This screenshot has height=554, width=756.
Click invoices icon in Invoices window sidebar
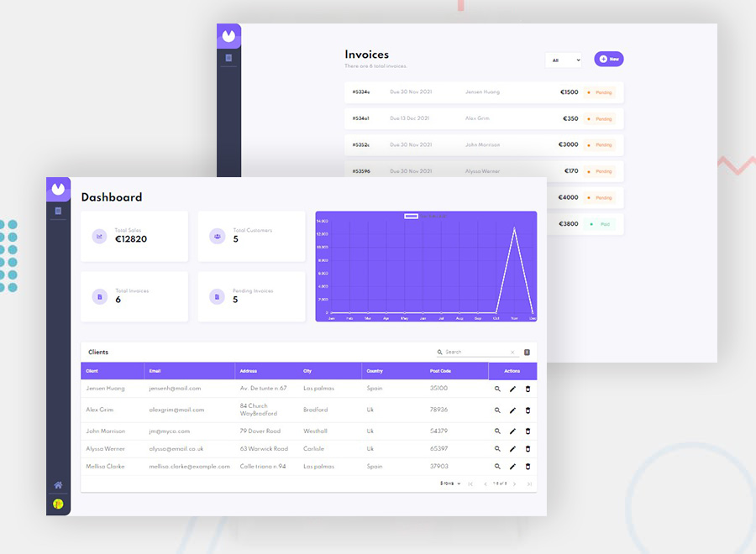(228, 58)
